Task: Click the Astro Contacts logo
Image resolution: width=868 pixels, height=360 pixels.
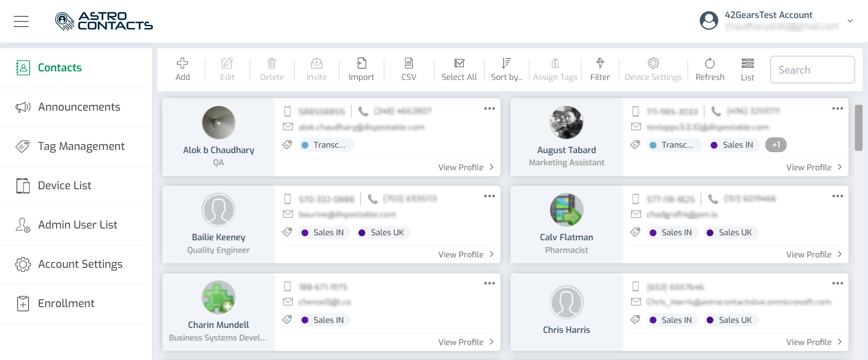Action: pyautogui.click(x=104, y=21)
